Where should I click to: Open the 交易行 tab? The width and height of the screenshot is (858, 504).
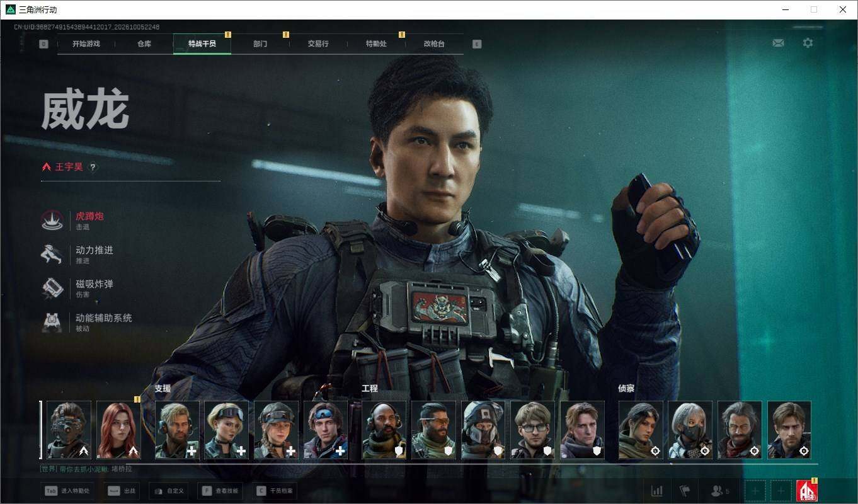pyautogui.click(x=318, y=44)
